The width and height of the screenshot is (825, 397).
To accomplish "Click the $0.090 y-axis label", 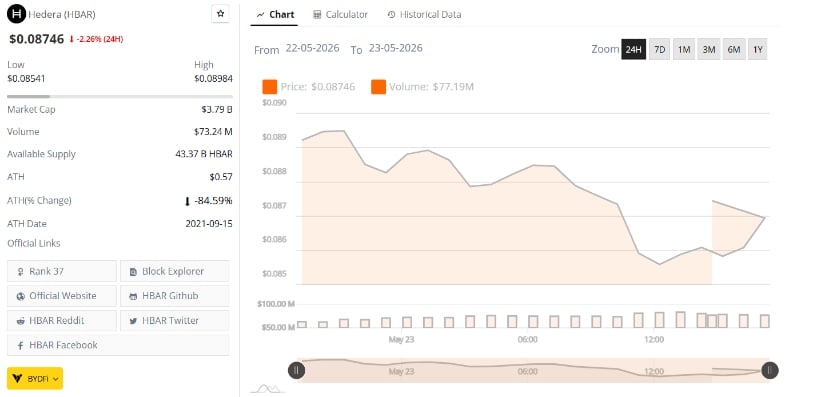I will [274, 103].
